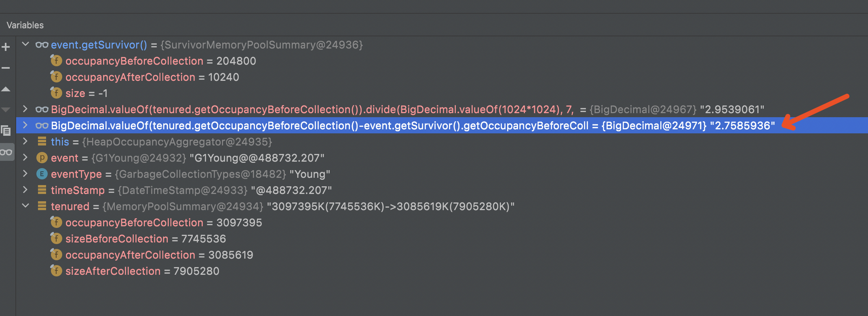The width and height of the screenshot is (868, 316).
Task: Select the Variables panel title
Action: click(x=25, y=25)
